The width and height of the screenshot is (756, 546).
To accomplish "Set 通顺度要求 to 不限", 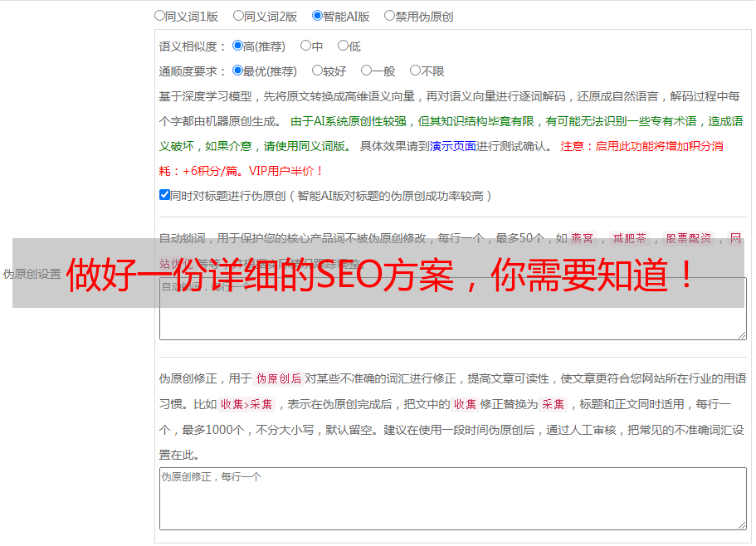I will [415, 71].
